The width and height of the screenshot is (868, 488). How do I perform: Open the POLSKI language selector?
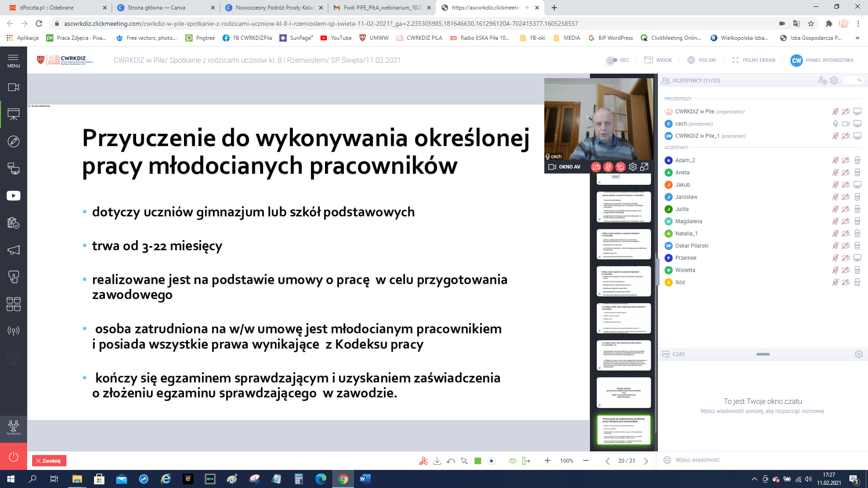pyautogui.click(x=702, y=60)
